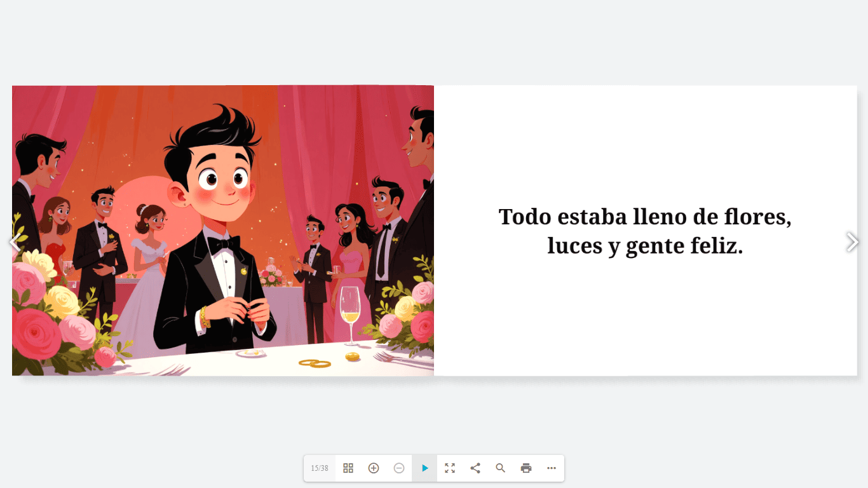868x488 pixels.
Task: Click the words 'luces y gente feliz.'
Action: [645, 246]
